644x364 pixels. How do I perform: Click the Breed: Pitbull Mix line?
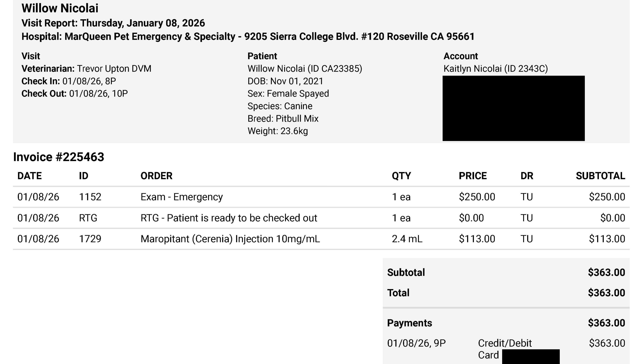tap(283, 119)
